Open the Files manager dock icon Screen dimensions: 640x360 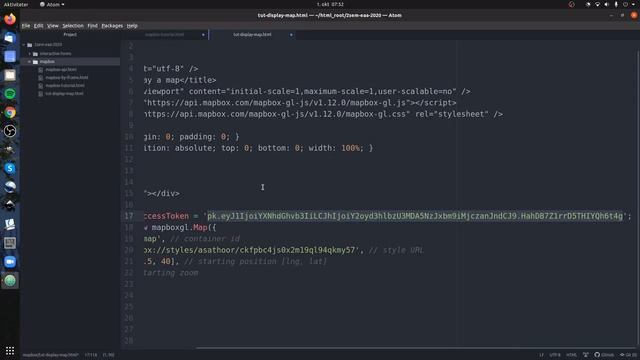click(x=10, y=75)
